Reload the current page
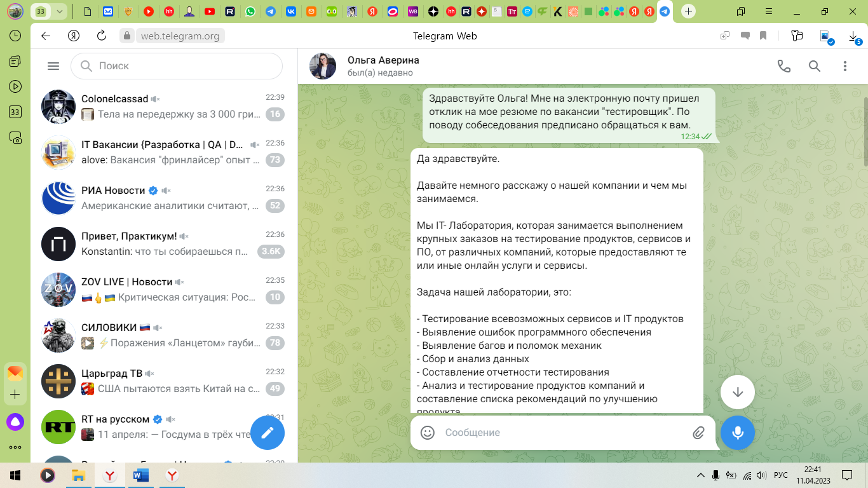The width and height of the screenshot is (868, 488). tap(101, 36)
